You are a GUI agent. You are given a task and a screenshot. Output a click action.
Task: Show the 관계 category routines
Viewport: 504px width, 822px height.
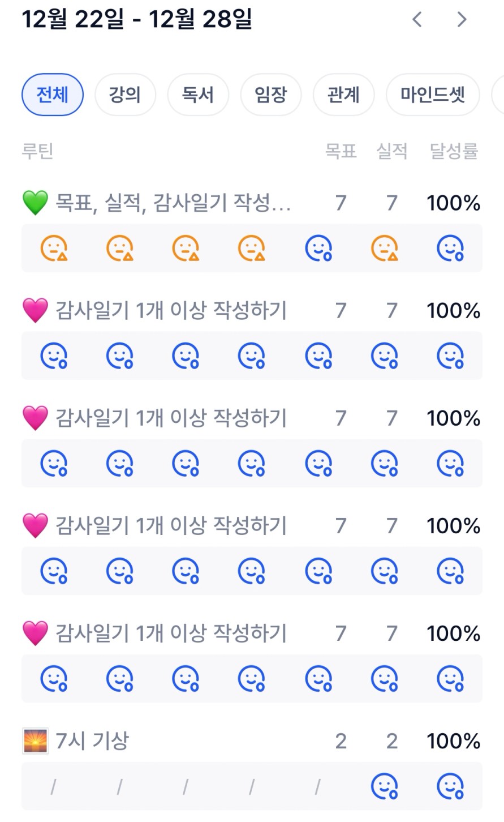343,95
